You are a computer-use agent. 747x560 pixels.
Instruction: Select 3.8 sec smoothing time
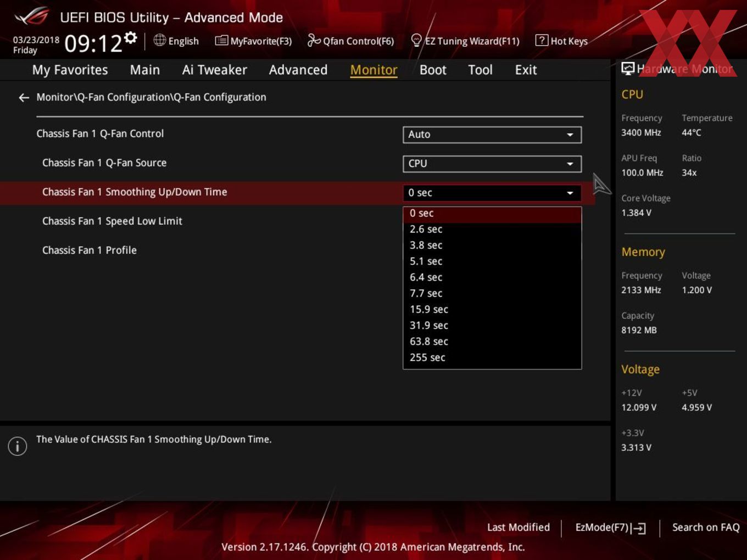coord(492,245)
